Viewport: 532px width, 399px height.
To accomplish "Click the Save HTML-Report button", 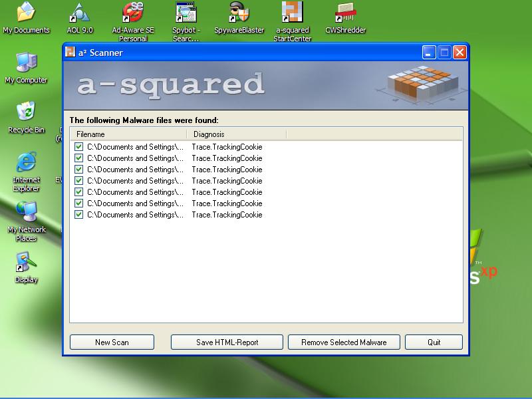I will tap(227, 342).
